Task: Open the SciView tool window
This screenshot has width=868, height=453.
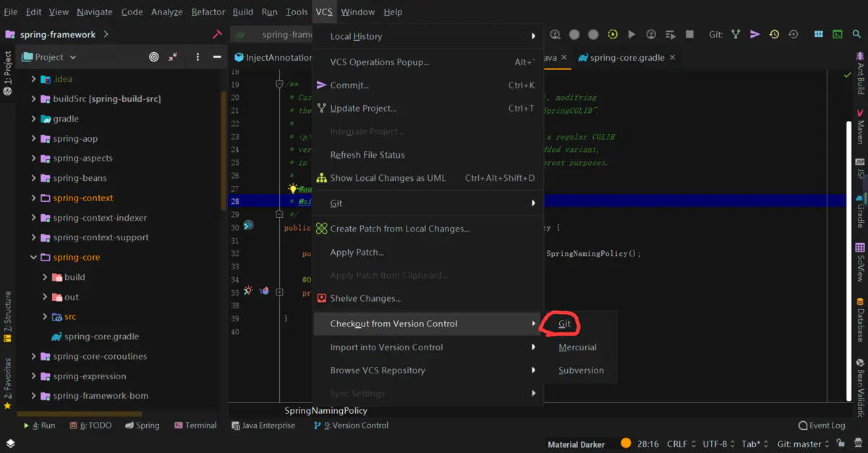Action: click(860, 263)
